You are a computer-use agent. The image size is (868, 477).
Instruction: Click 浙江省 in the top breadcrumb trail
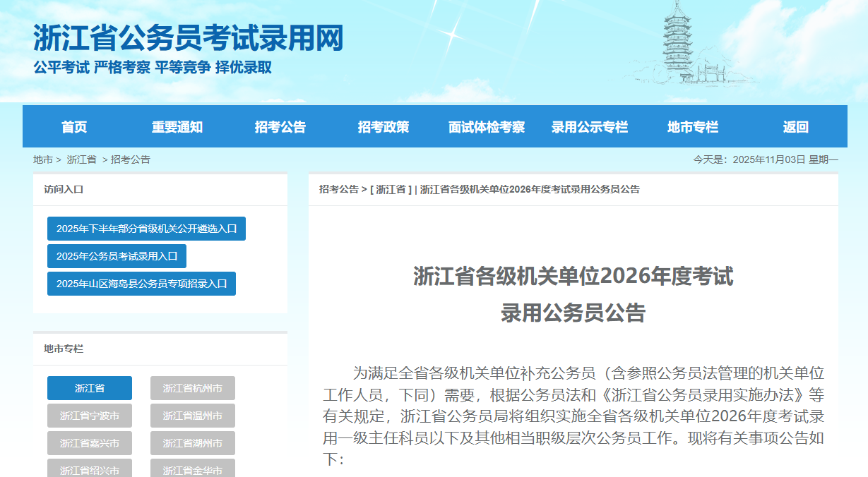(82, 159)
